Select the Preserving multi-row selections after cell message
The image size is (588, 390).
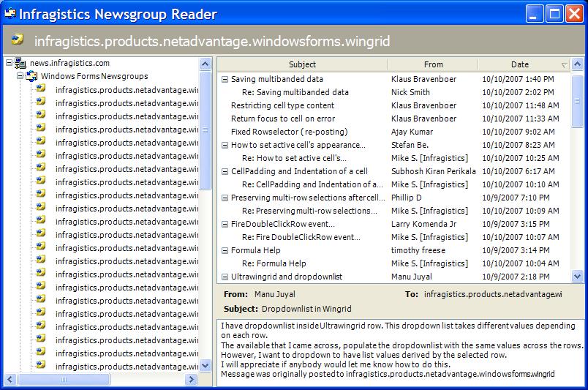click(308, 198)
